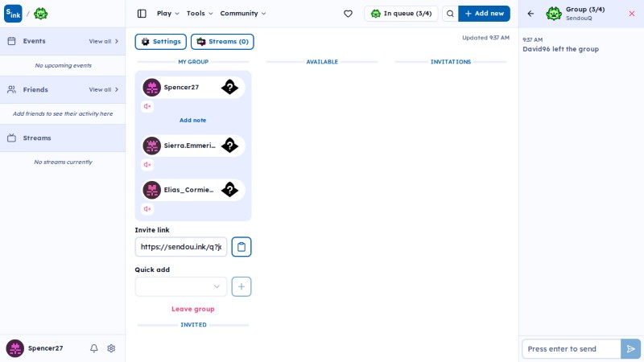
Task: Click Add note link under Spencer27
Action: (x=192, y=120)
